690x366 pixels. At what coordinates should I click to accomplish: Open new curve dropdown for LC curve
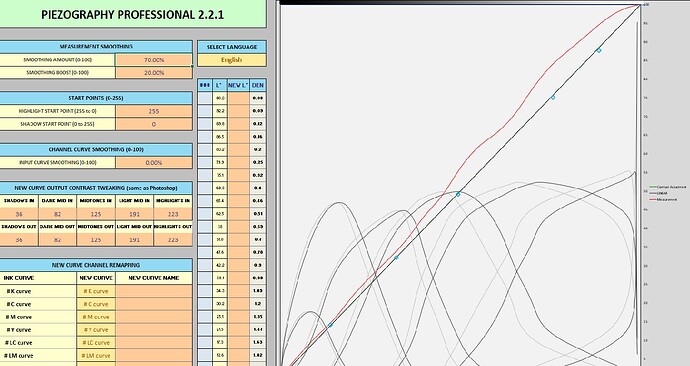[96, 342]
